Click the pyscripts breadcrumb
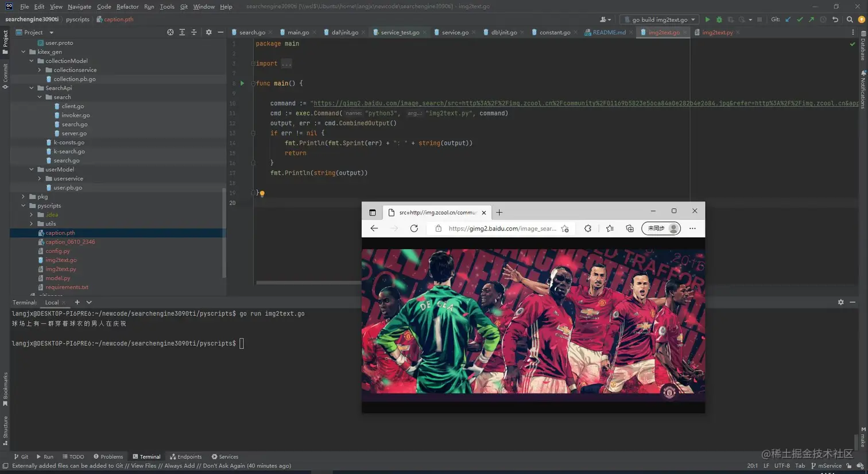This screenshot has width=868, height=474. (77, 20)
